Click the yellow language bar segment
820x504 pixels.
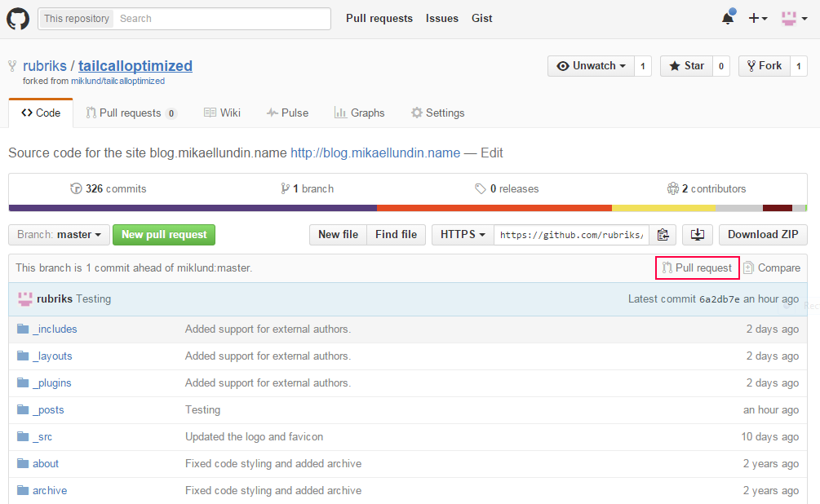pos(663,208)
